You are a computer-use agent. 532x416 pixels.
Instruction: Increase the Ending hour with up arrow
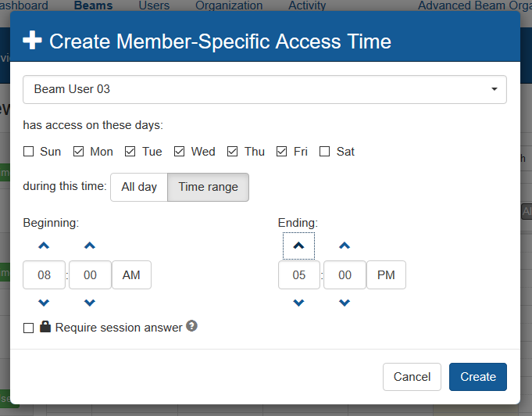coord(298,246)
